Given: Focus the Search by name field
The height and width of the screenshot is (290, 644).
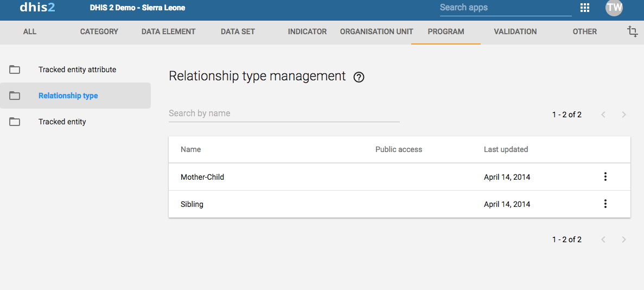Looking at the screenshot, I should [284, 114].
